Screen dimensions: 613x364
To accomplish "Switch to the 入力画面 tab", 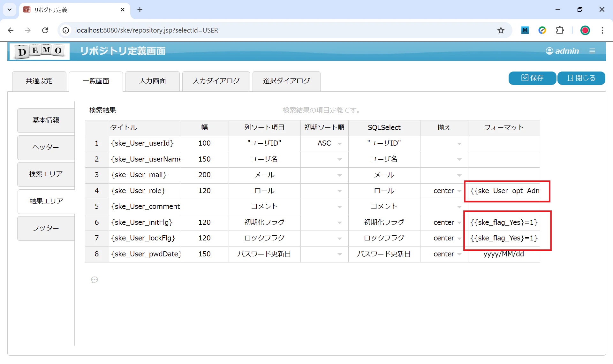I will [153, 81].
